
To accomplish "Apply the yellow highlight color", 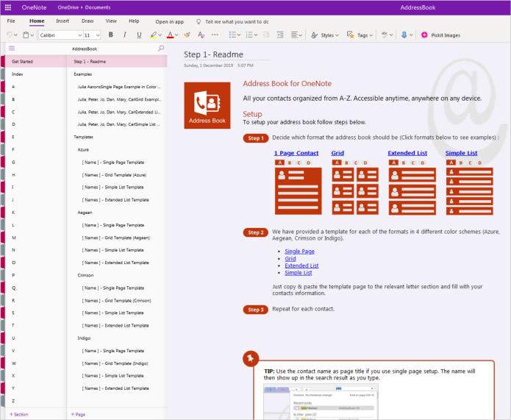I will 153,35.
